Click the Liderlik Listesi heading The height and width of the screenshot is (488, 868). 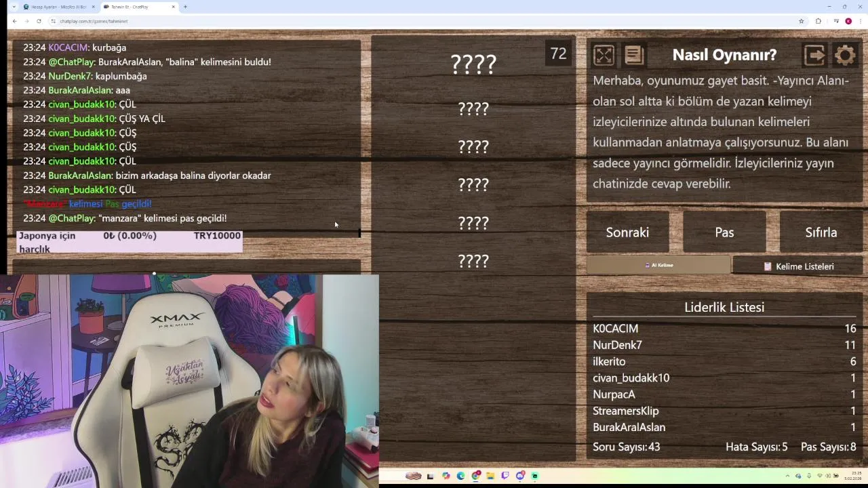pyautogui.click(x=724, y=307)
